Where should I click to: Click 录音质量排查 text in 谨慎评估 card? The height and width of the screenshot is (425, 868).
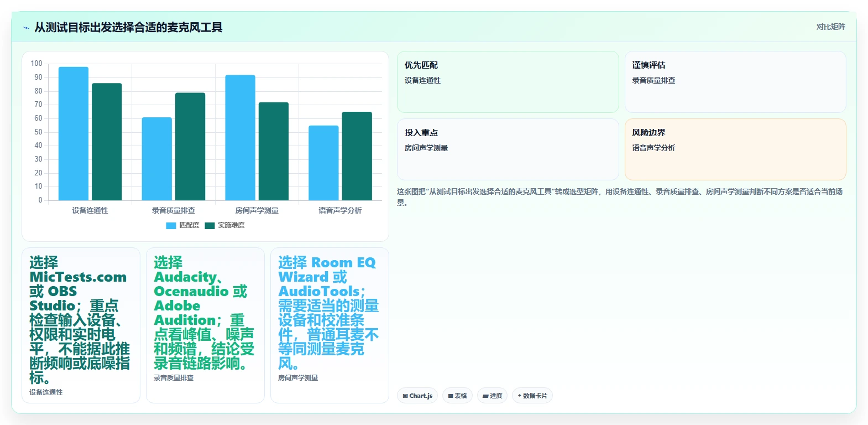653,80
